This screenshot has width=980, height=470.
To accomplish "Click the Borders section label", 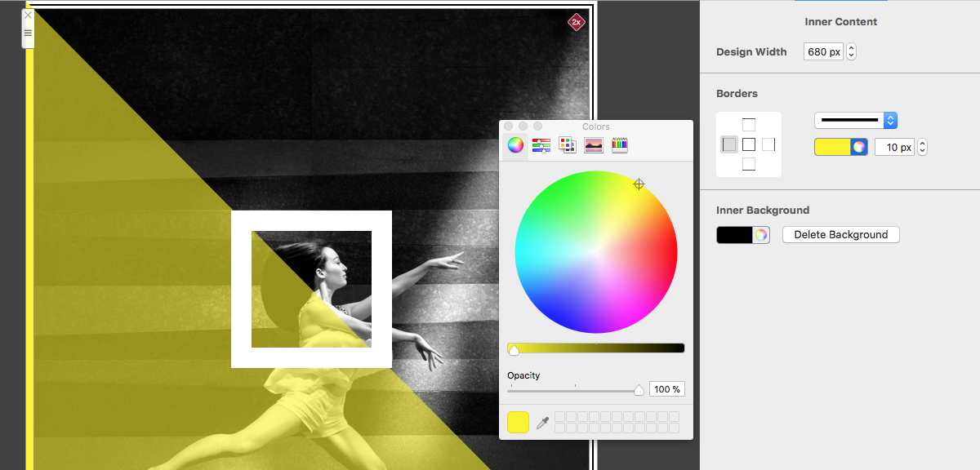I will [x=737, y=94].
